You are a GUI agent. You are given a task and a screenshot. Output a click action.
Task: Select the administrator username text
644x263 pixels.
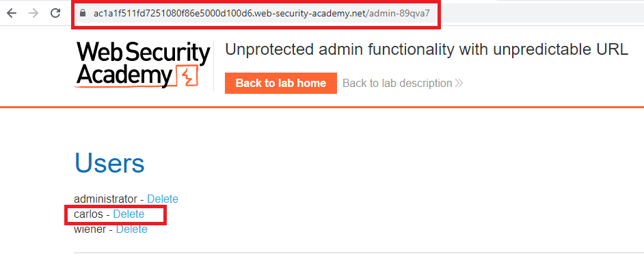click(105, 199)
